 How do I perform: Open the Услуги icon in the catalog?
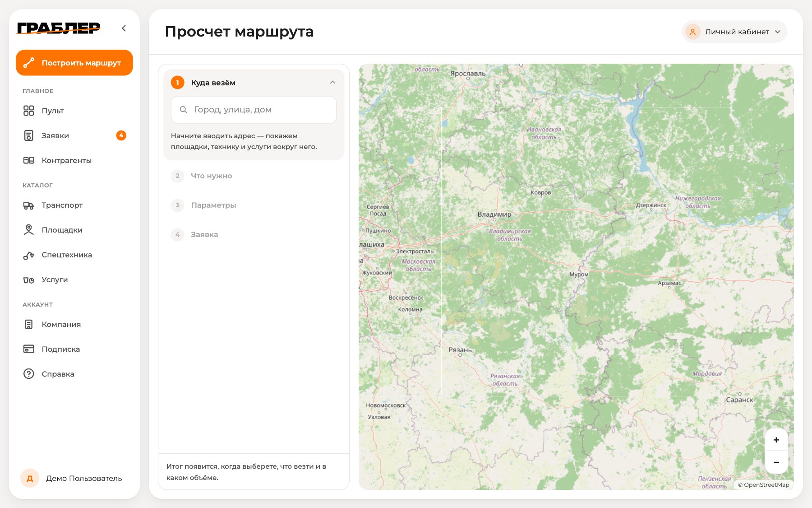(x=29, y=280)
